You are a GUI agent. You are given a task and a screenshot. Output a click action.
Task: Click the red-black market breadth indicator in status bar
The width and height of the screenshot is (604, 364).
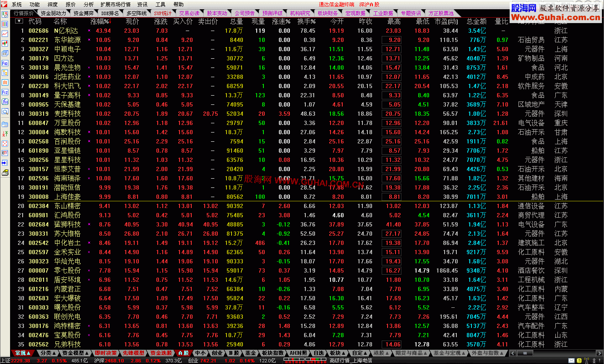(x=305, y=361)
